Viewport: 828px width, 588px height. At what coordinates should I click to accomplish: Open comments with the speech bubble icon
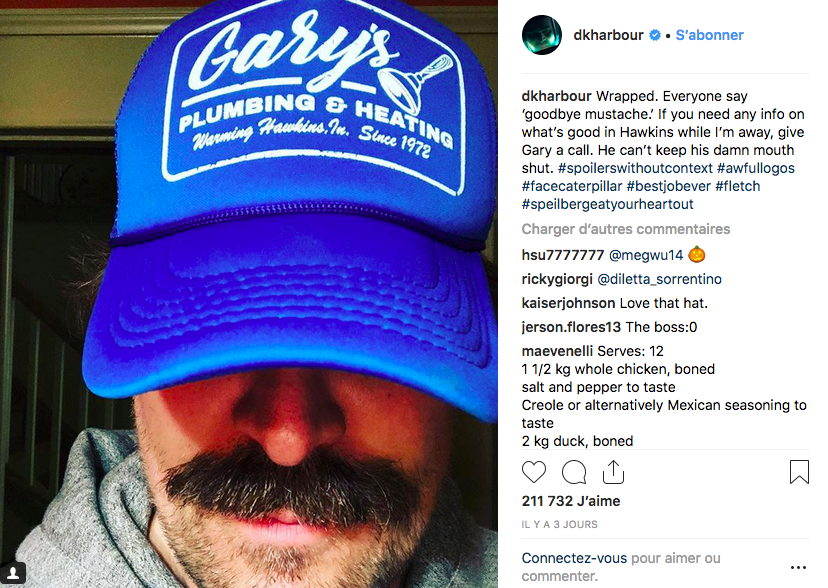[x=574, y=472]
